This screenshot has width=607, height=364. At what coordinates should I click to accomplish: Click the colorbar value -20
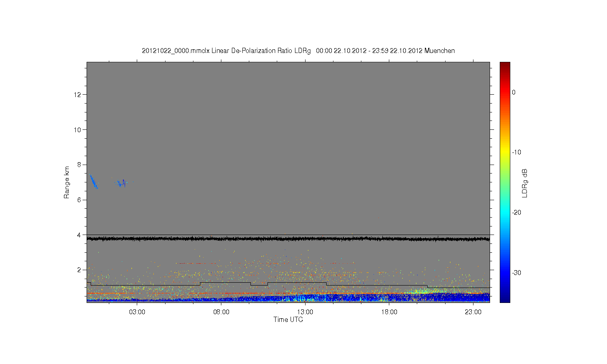click(516, 213)
